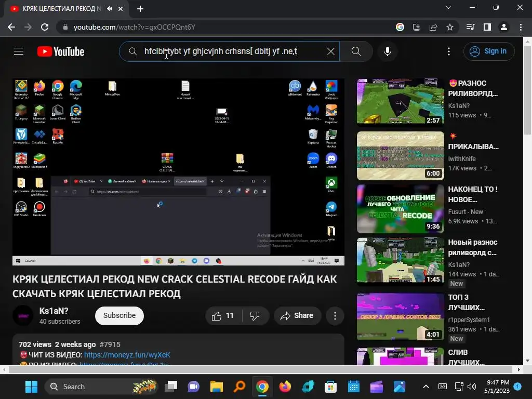Subscribe to the Ks1aN? channel
The height and width of the screenshot is (399, 532).
pos(119,315)
